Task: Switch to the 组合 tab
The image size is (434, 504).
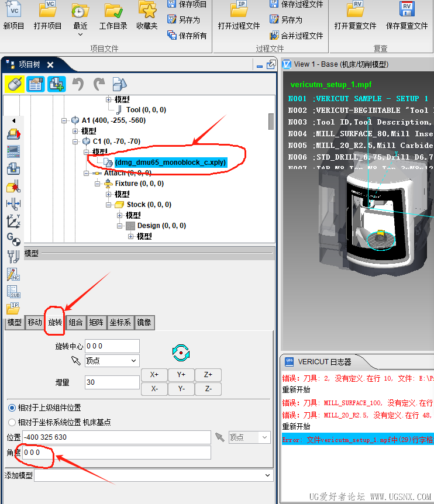Action: (x=75, y=322)
